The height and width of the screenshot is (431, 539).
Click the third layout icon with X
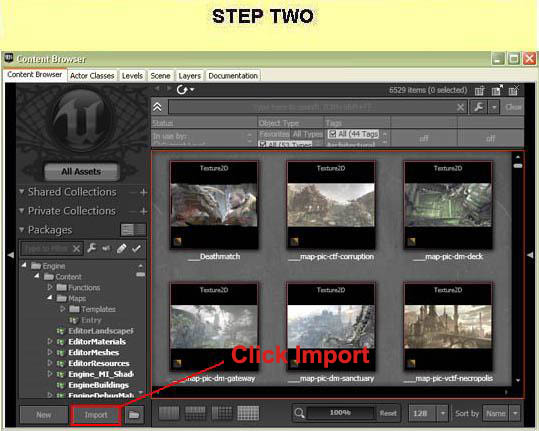(x=514, y=90)
